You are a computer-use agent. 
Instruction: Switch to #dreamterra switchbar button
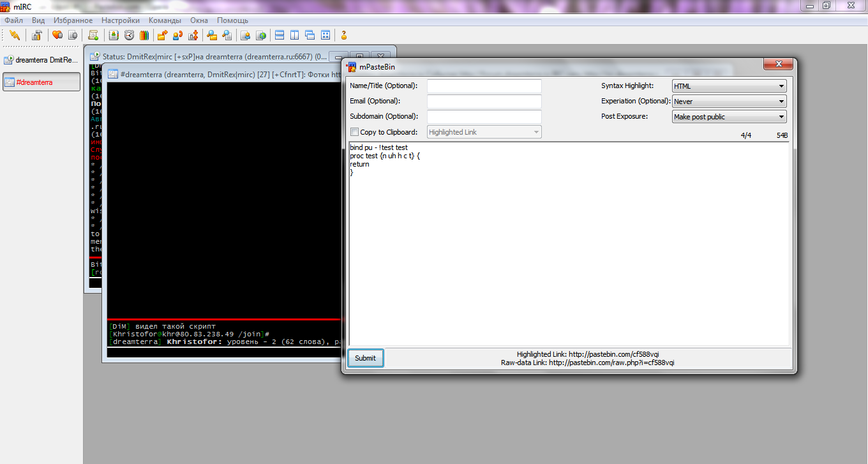(41, 82)
